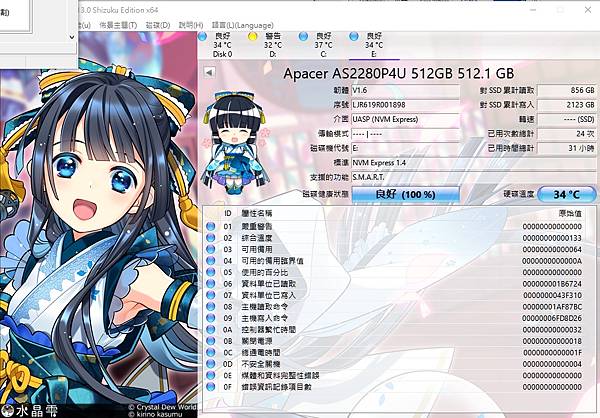Expand the dropdown arrow in the background window
The width and height of the screenshot is (600, 418).
click(x=72, y=37)
